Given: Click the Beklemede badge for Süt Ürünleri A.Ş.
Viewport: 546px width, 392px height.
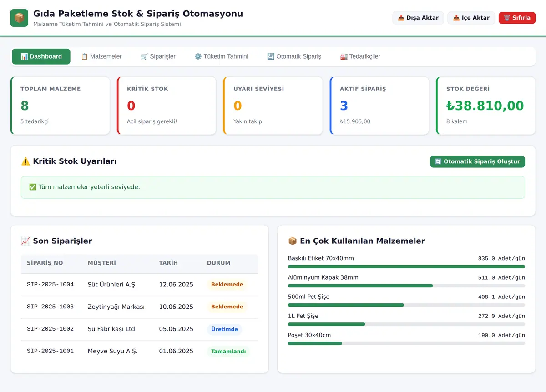Looking at the screenshot, I should [227, 285].
